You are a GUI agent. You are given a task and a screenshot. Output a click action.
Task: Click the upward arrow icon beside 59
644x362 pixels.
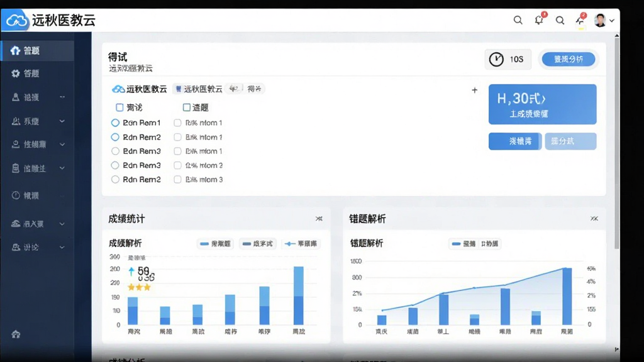[x=131, y=271]
